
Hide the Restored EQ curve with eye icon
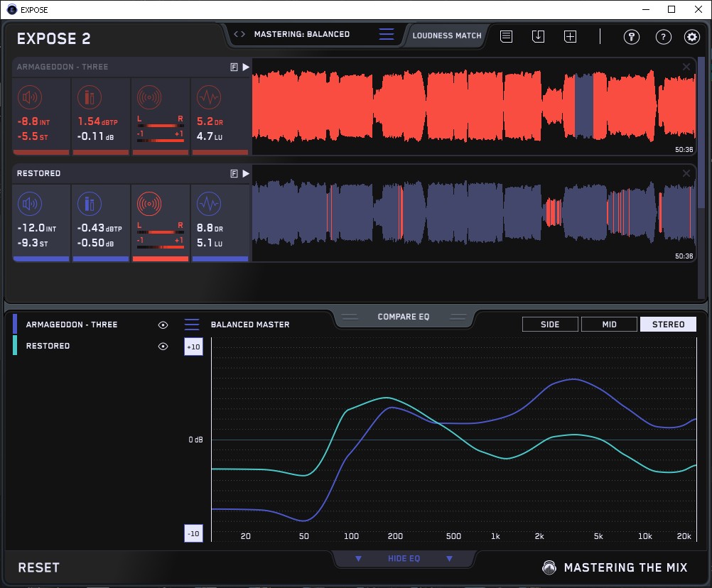(x=163, y=347)
